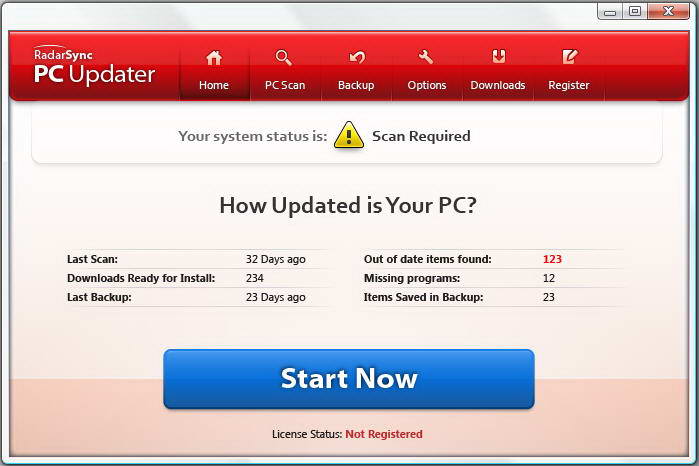Screen dimensions: 699x466
Task: Click the Home house icon
Action: (214, 58)
